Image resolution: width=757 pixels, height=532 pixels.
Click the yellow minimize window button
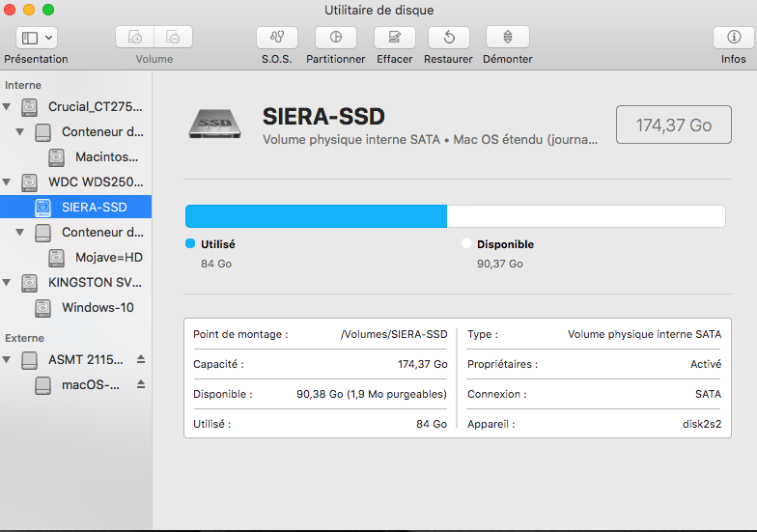tap(29, 10)
